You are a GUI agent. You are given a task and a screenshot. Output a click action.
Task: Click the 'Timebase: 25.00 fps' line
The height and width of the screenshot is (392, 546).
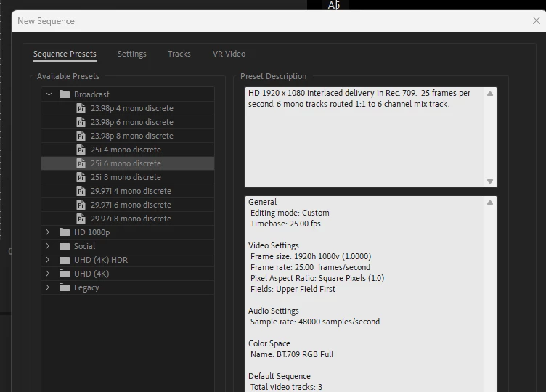click(285, 224)
